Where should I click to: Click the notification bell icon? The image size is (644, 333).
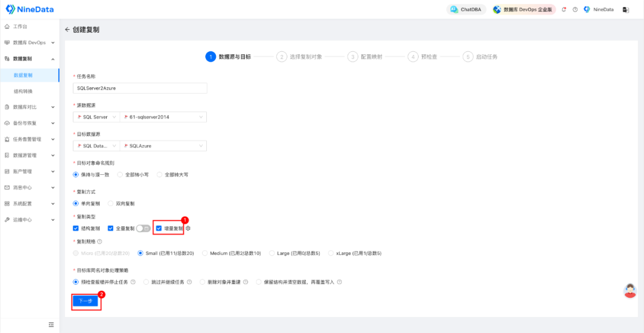564,10
